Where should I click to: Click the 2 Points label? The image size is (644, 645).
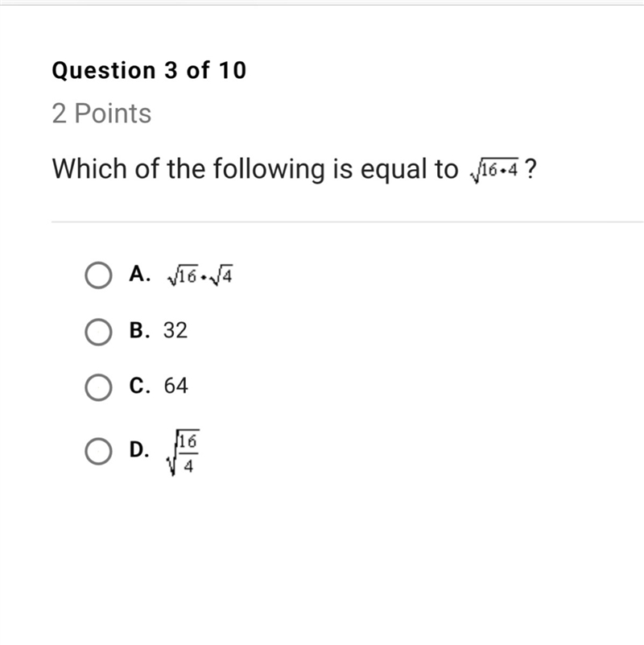[101, 113]
